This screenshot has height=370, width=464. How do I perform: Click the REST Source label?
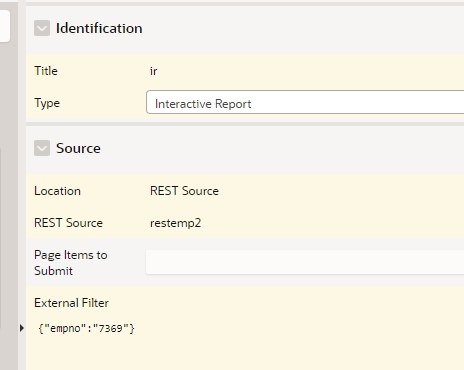tap(68, 223)
